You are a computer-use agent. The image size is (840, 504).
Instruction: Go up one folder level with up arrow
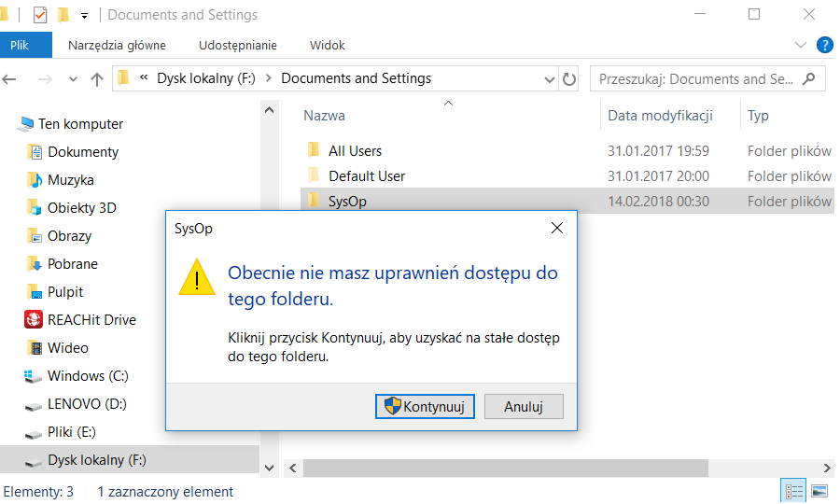click(x=97, y=80)
